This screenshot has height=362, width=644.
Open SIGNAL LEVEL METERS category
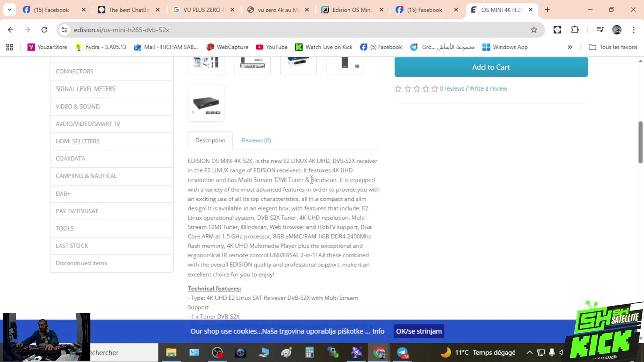[x=112, y=89]
